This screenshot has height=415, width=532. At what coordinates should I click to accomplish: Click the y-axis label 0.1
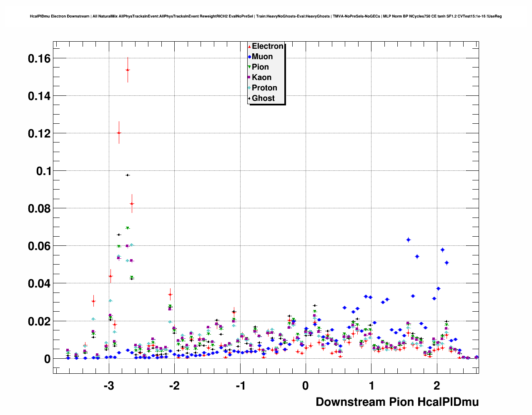[43, 171]
